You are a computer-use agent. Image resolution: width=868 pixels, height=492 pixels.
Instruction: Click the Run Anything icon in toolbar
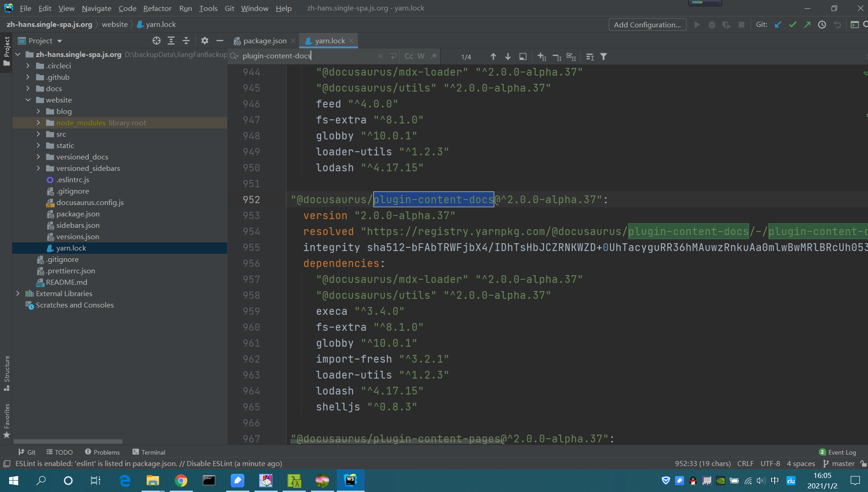(x=854, y=25)
